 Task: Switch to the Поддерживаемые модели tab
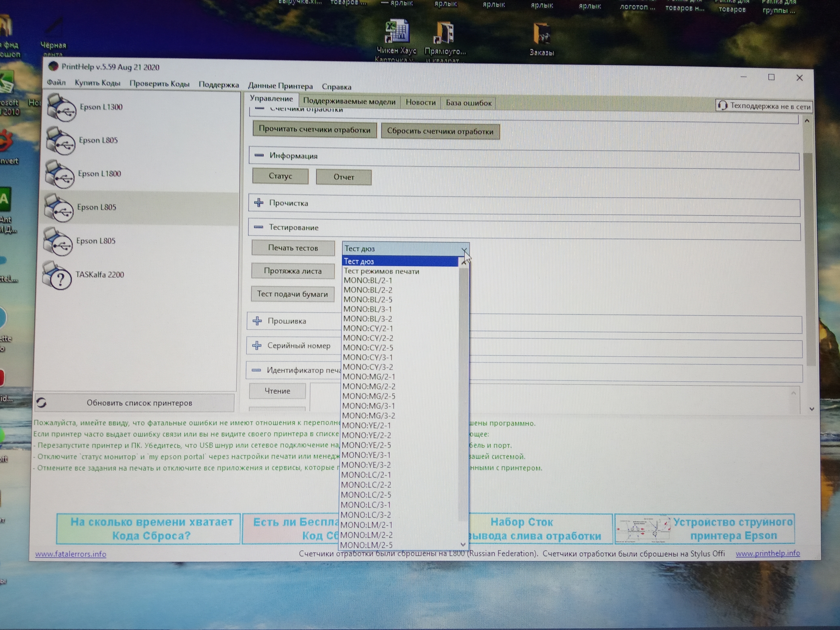pyautogui.click(x=349, y=101)
